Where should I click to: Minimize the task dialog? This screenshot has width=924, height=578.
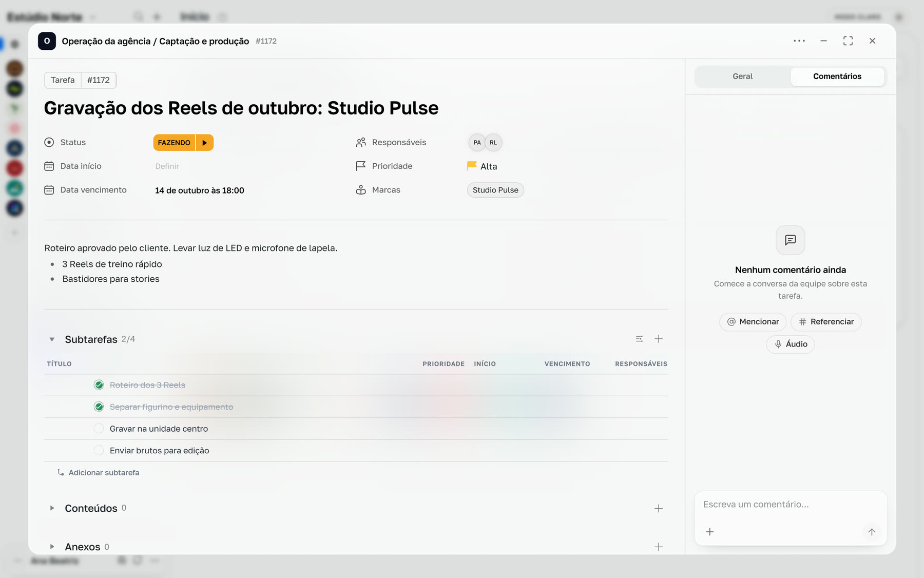click(823, 41)
